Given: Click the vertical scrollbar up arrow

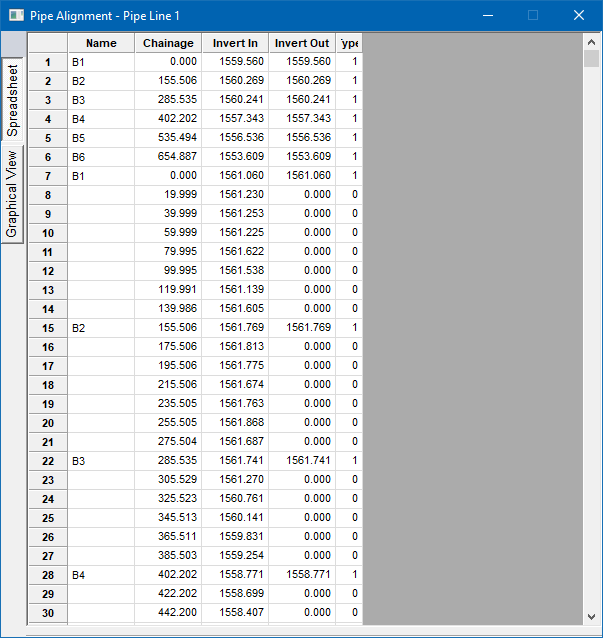Looking at the screenshot, I should coord(591,41).
